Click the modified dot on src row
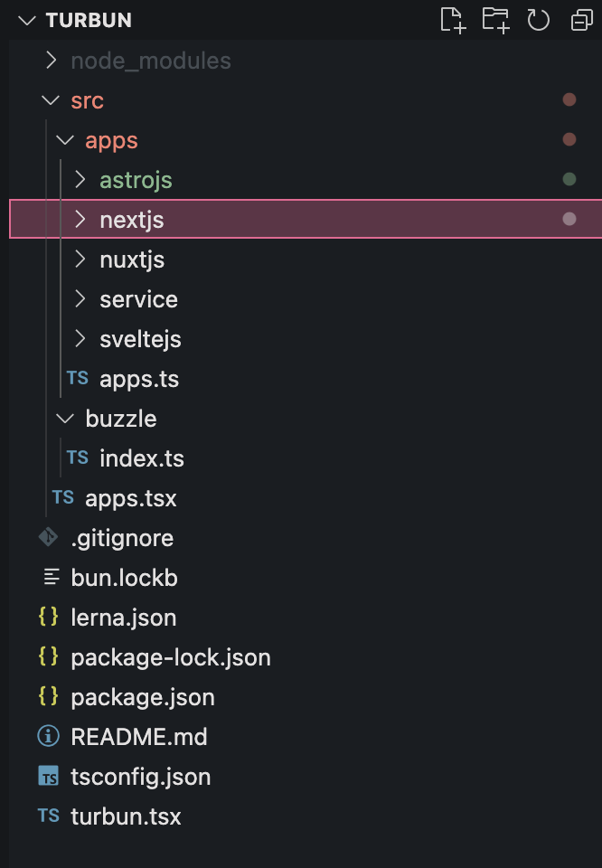602x868 pixels. 569,99
